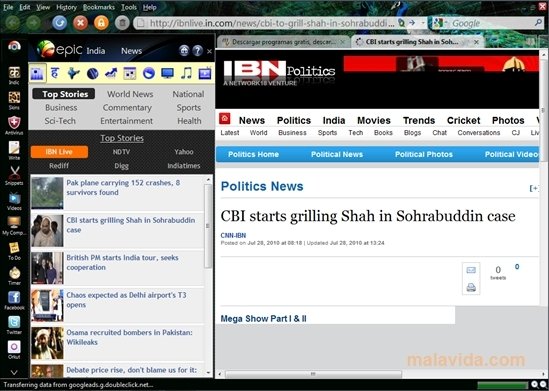This screenshot has height=391, width=549.
Task: Open the File menu
Action: click(8, 7)
